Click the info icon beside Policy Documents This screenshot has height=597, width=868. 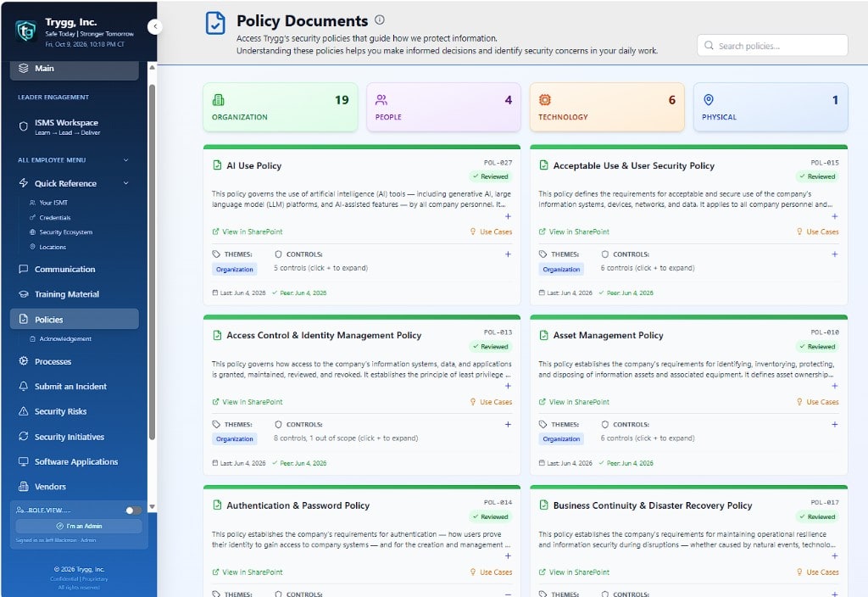(379, 20)
